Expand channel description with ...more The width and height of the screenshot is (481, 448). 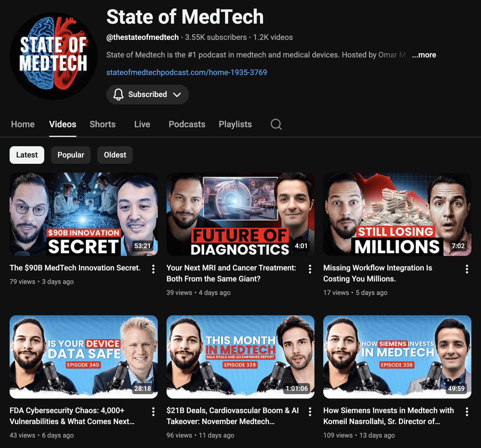point(424,55)
